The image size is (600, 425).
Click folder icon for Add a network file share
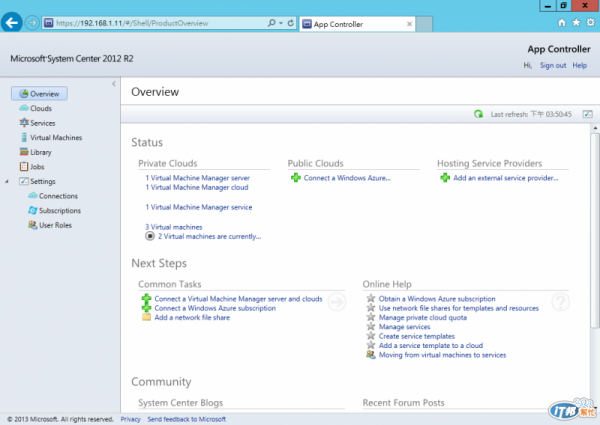pyautogui.click(x=146, y=317)
